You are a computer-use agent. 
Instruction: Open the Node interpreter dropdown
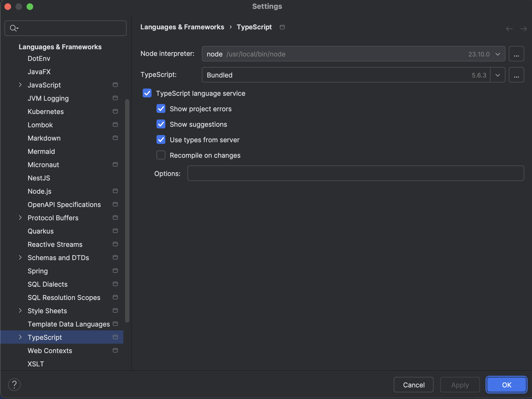pyautogui.click(x=498, y=54)
